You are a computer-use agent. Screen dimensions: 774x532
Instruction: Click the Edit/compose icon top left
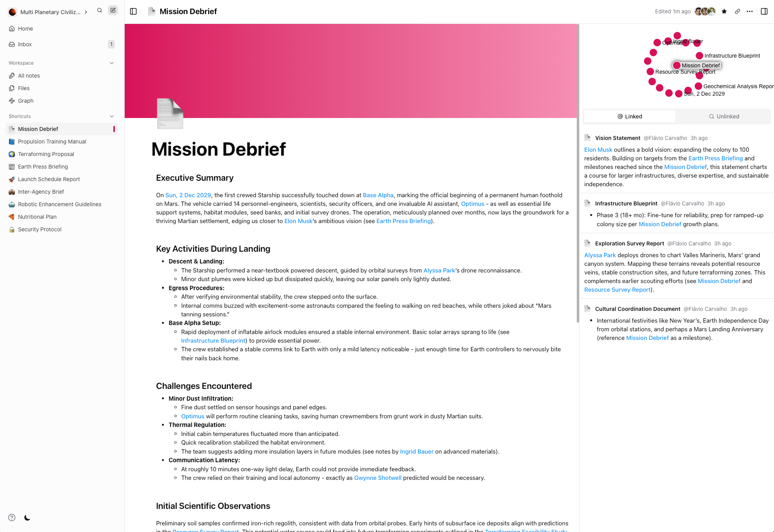(x=113, y=11)
